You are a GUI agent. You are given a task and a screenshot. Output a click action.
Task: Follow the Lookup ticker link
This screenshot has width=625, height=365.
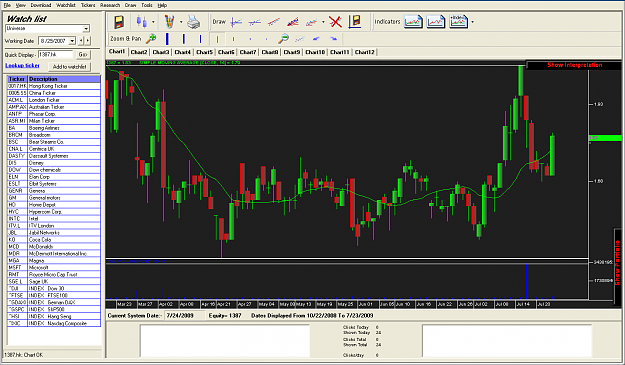(22, 65)
